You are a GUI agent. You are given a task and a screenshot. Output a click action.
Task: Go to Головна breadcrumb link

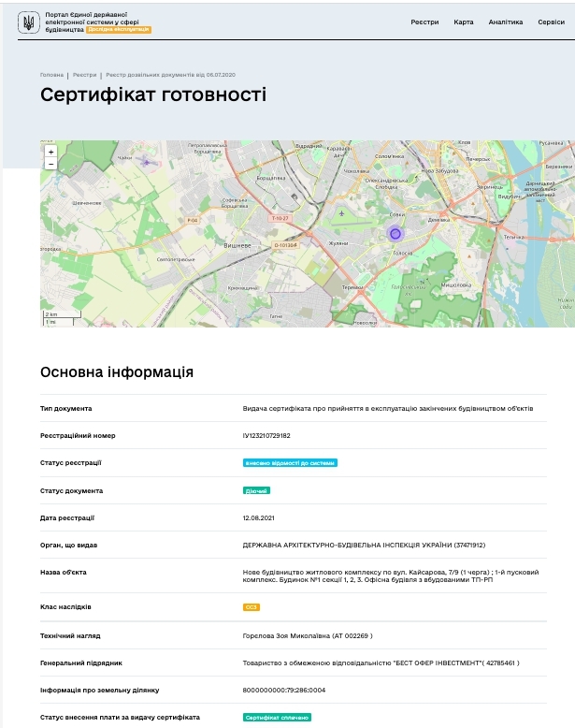[51, 75]
